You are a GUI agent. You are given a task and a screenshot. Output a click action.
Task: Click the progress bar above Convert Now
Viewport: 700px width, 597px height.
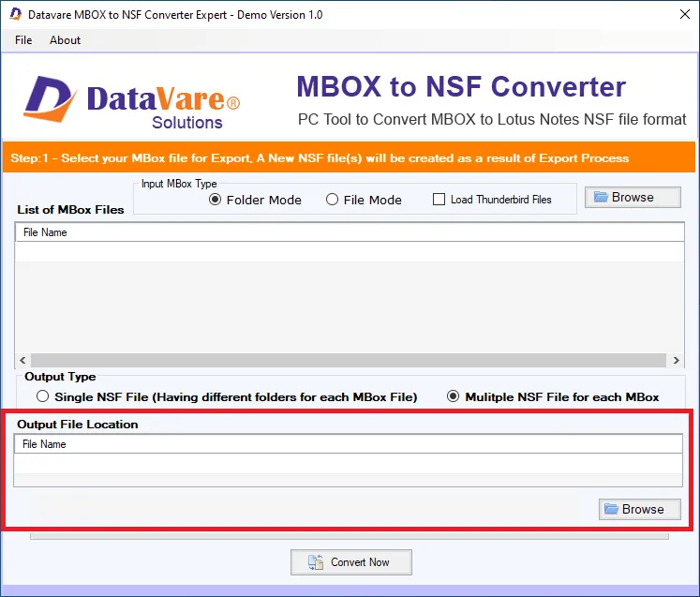(350, 536)
